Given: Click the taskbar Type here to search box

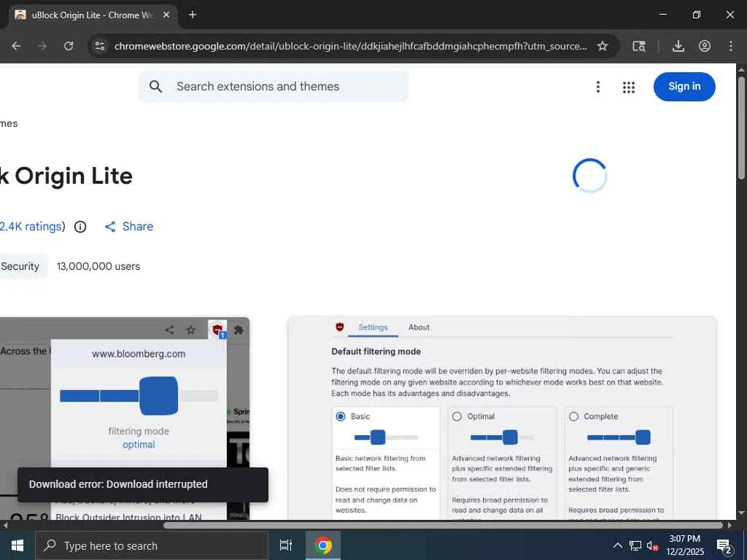Looking at the screenshot, I should pyautogui.click(x=152, y=545).
